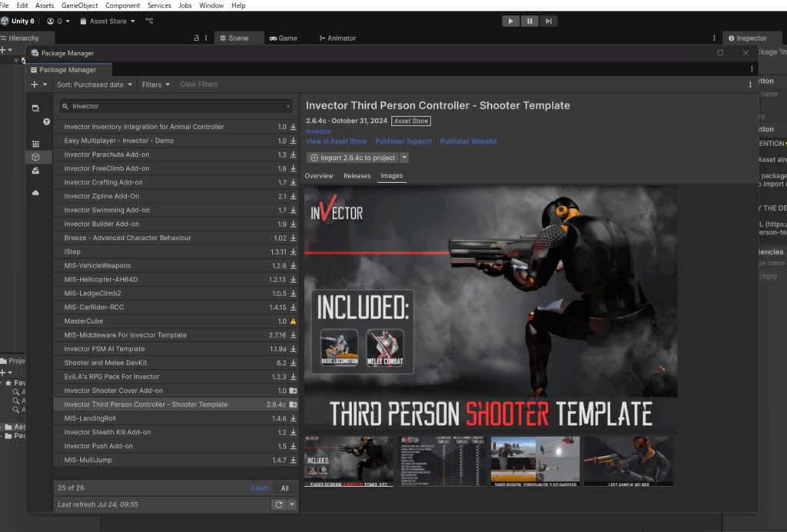Select the Unity Registry grid icon
The image size is (787, 532).
[x=35, y=144]
